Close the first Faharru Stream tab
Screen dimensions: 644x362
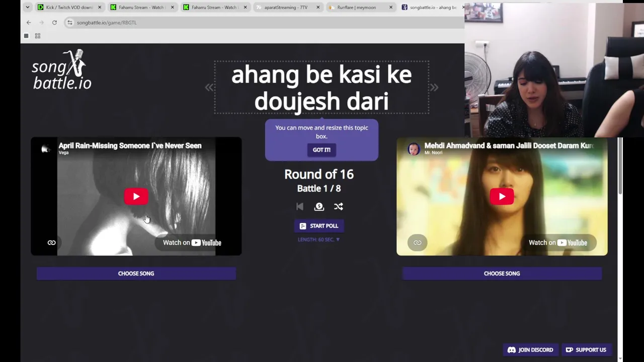pyautogui.click(x=173, y=8)
